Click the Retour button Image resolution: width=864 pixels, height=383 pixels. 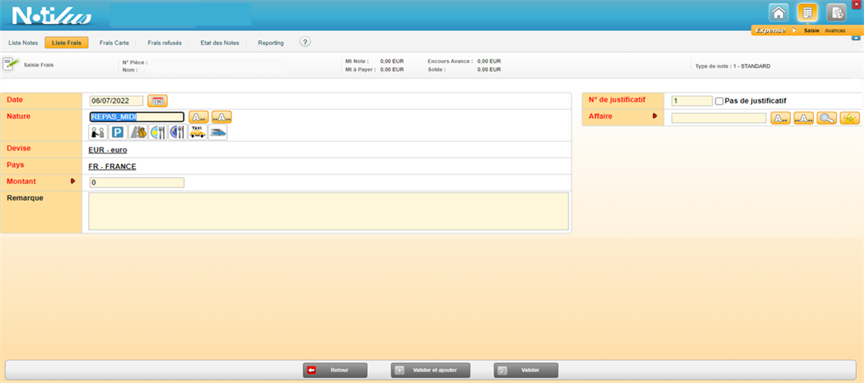point(335,370)
